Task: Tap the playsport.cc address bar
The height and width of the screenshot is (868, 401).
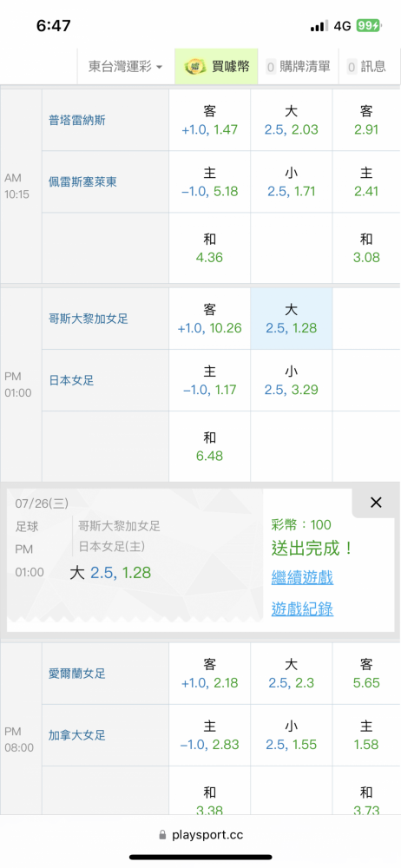Action: [200, 834]
